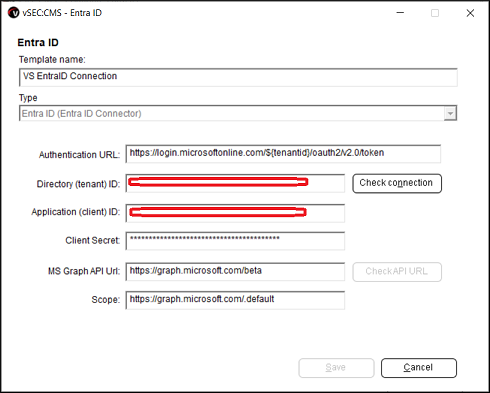Image resolution: width=490 pixels, height=393 pixels.
Task: Click the Template name label
Action: click(52, 60)
